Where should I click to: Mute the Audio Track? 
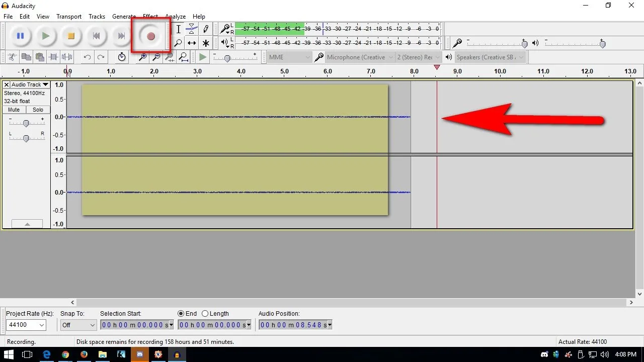(14, 110)
